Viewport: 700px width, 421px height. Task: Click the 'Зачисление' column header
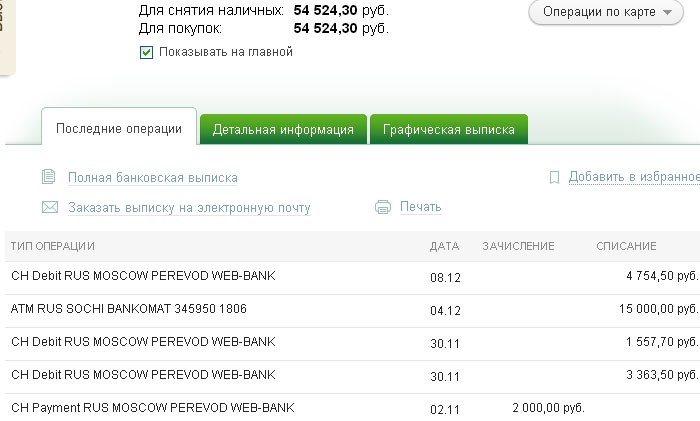click(x=518, y=246)
